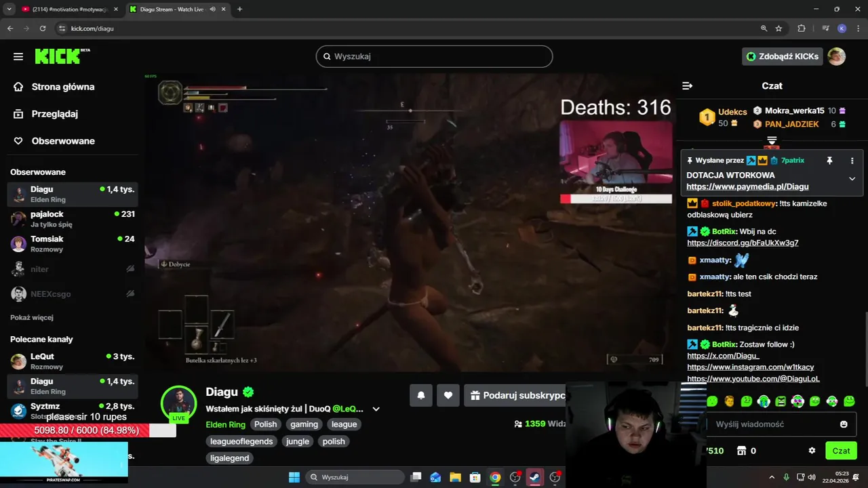
Task: Click the jungle tag
Action: [298, 441]
